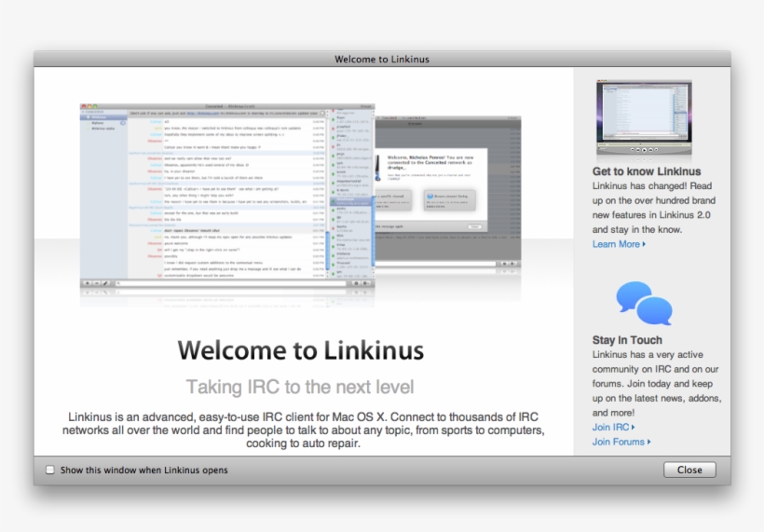Enable Show this window when Linkinus opens
This screenshot has width=764, height=532.
click(50, 470)
